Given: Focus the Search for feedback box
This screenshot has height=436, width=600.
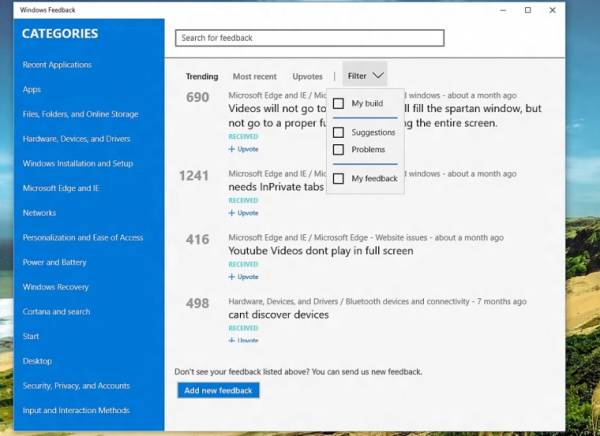Looking at the screenshot, I should pyautogui.click(x=310, y=38).
